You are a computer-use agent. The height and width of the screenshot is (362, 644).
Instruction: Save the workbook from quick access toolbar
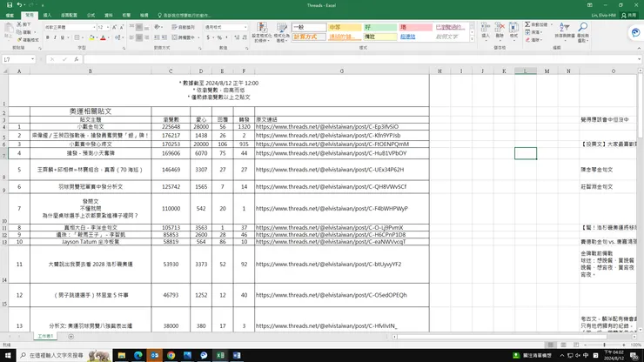point(10,5)
